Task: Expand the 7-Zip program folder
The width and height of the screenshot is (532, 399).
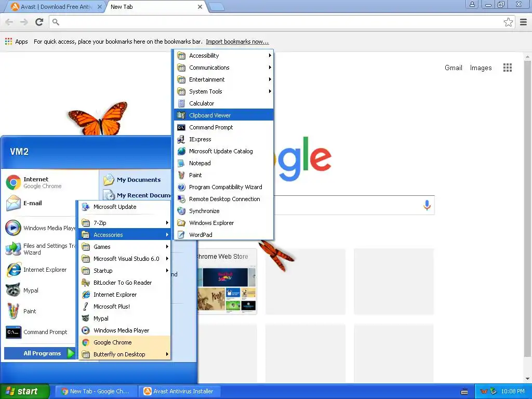Action: click(x=125, y=222)
